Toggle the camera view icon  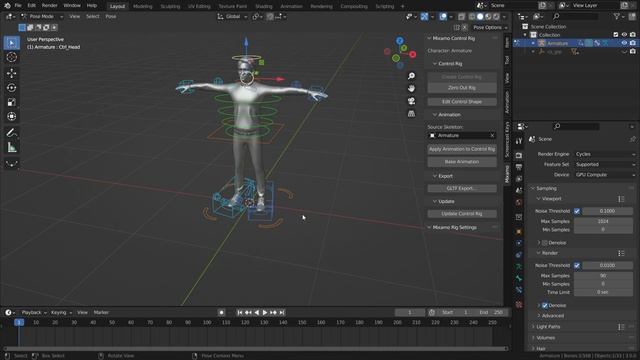(411, 101)
